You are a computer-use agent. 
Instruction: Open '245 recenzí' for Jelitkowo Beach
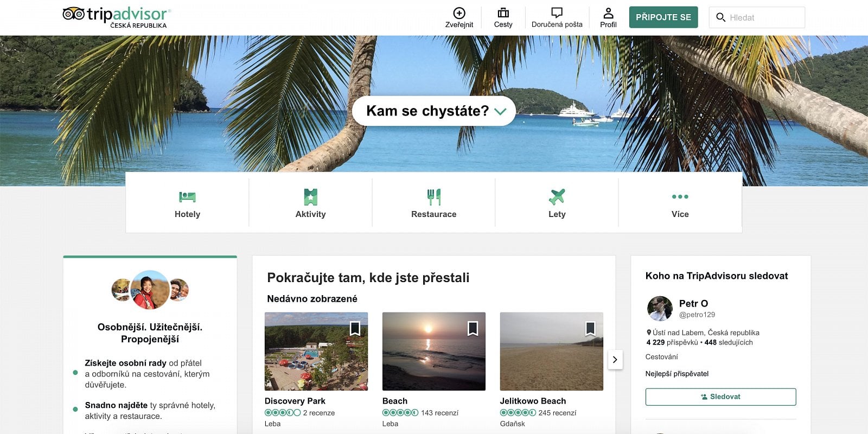557,413
